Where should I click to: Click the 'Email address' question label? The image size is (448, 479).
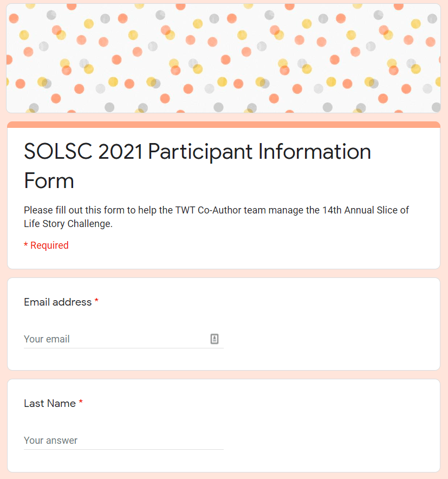pyautogui.click(x=58, y=302)
